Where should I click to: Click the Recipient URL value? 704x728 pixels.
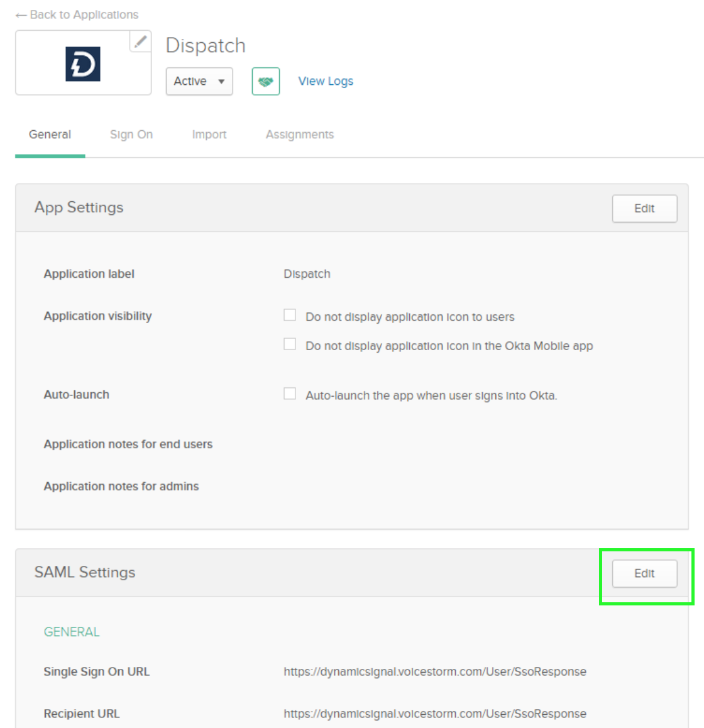click(435, 714)
